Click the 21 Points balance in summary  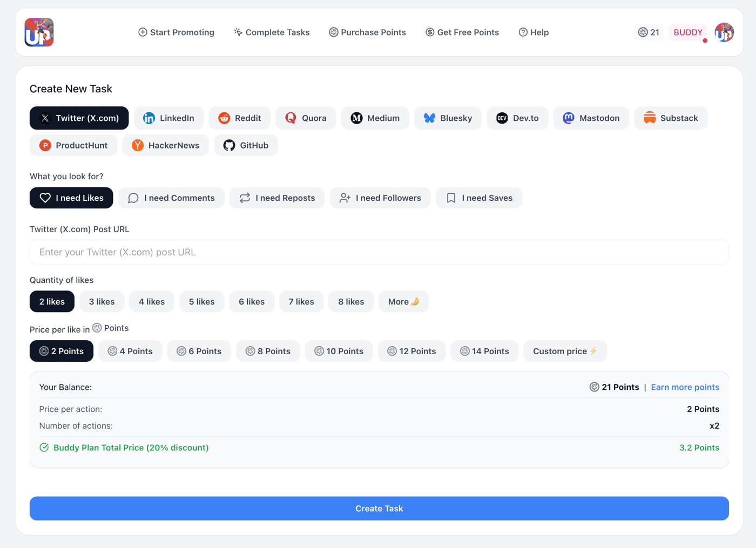[614, 387]
